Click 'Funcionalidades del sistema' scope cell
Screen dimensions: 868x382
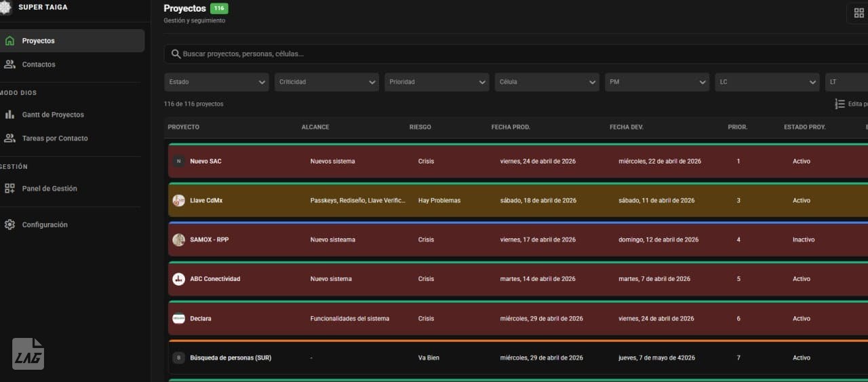click(x=350, y=318)
